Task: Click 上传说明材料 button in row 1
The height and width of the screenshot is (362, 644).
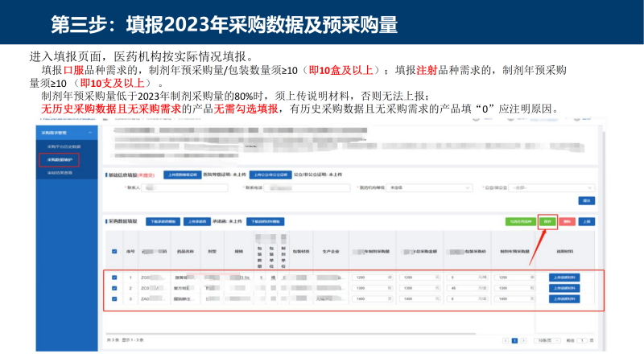Action: coord(563,278)
